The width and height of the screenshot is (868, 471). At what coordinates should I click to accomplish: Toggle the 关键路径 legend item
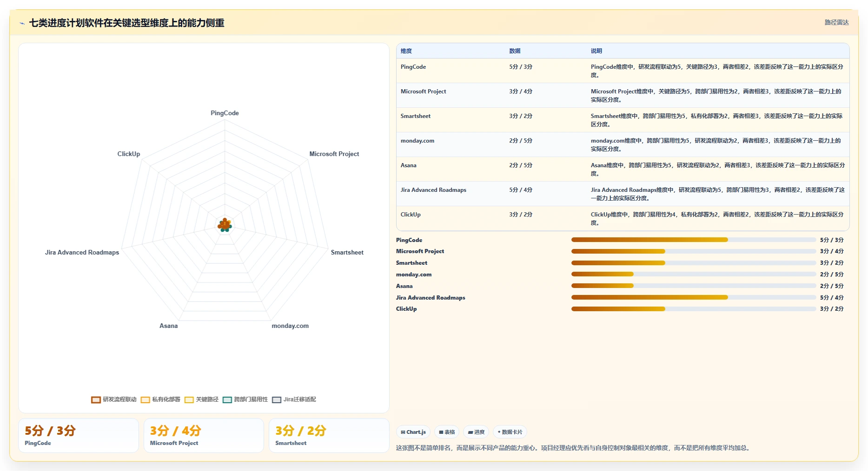coord(201,399)
